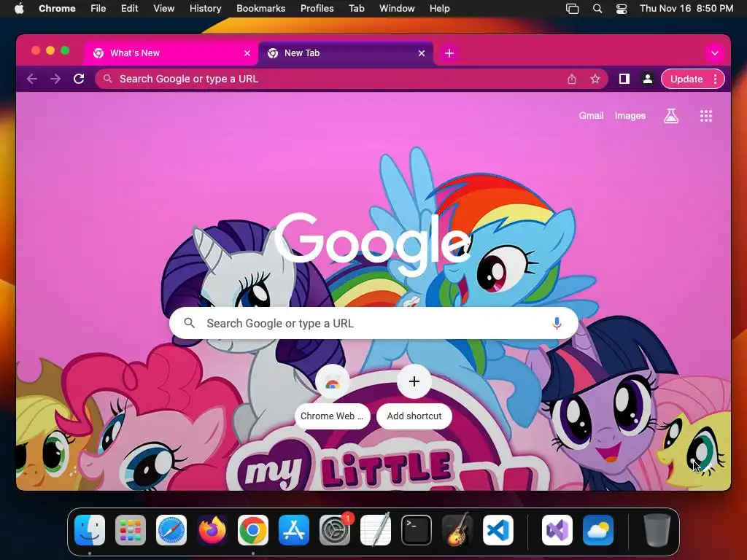
Task: Open Spotlight search in menu bar
Action: point(597,9)
